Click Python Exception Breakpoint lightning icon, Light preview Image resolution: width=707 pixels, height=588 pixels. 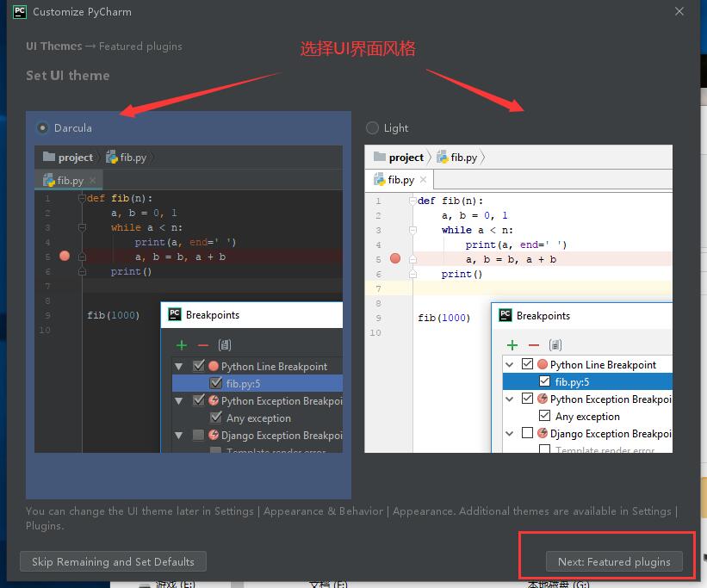(x=543, y=399)
